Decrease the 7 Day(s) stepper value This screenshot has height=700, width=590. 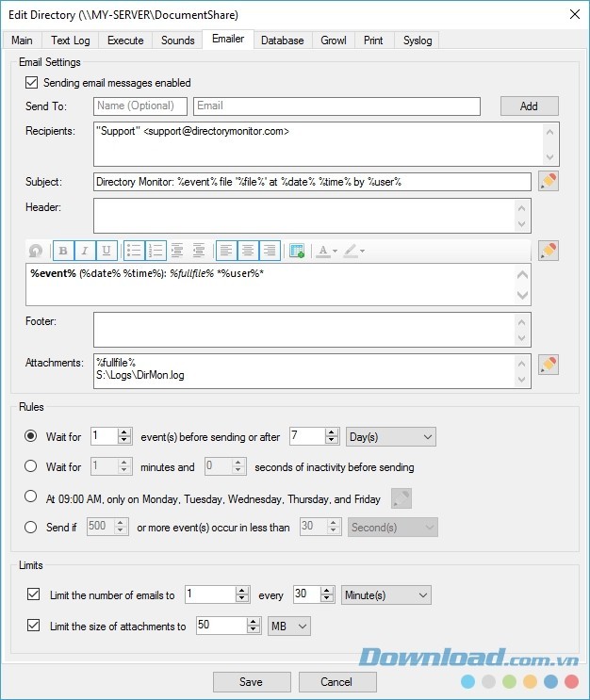click(x=331, y=440)
